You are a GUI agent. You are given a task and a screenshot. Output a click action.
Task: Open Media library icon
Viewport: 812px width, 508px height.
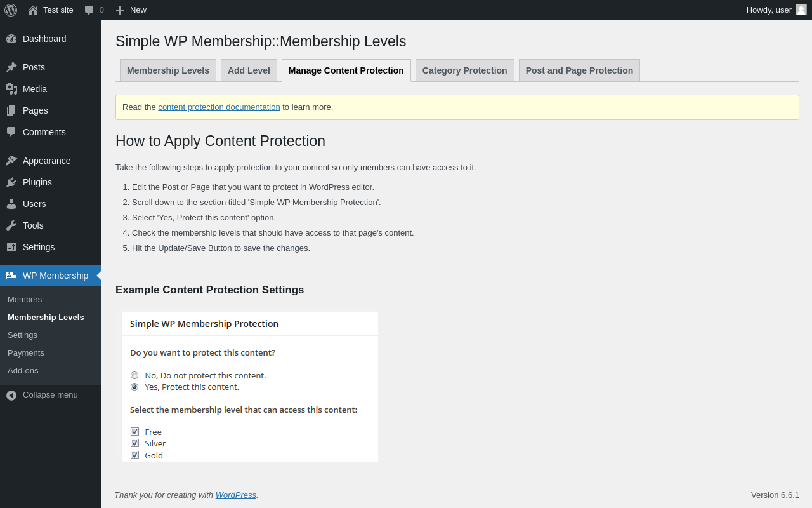coord(11,89)
